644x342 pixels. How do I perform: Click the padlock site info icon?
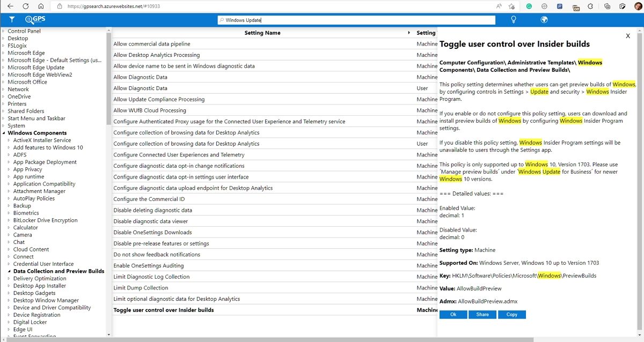tap(60, 6)
